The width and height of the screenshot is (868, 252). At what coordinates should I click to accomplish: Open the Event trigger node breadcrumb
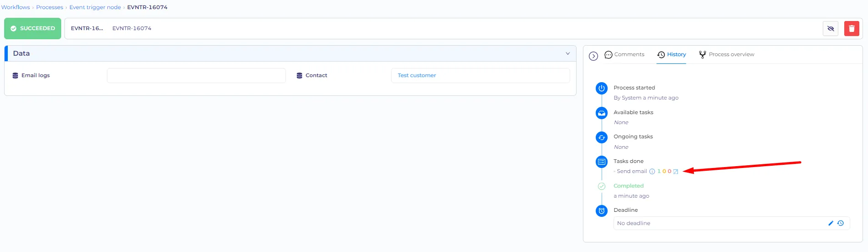(x=95, y=7)
